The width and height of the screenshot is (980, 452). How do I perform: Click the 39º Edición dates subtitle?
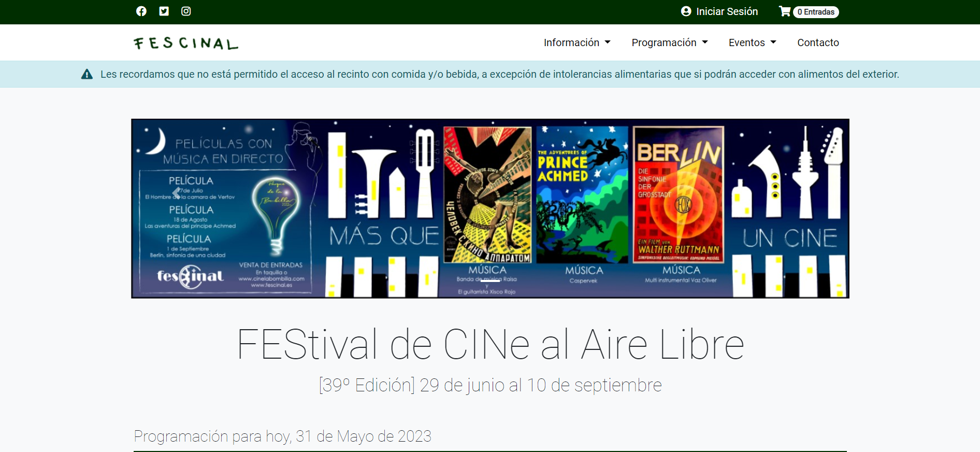[490, 385]
